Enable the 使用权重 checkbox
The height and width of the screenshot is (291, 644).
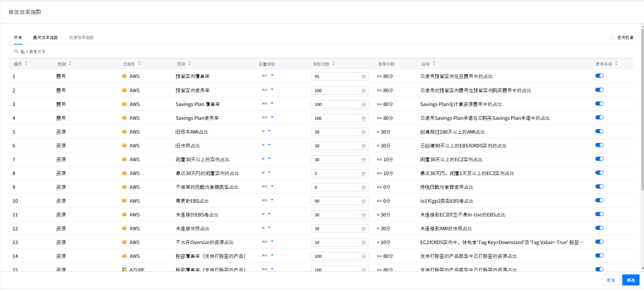point(612,37)
